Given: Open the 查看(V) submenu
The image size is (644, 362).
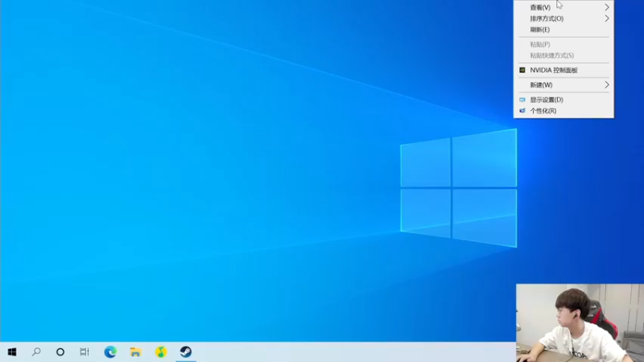Looking at the screenshot, I should pos(563,7).
